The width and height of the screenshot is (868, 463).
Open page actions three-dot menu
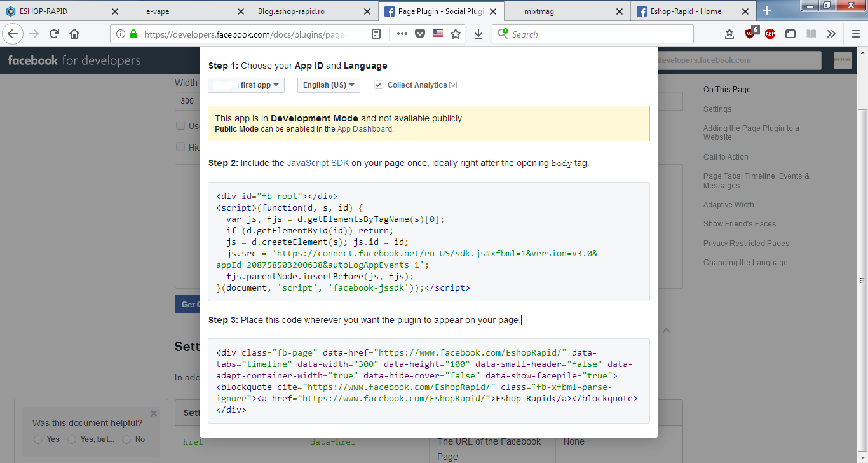point(402,34)
